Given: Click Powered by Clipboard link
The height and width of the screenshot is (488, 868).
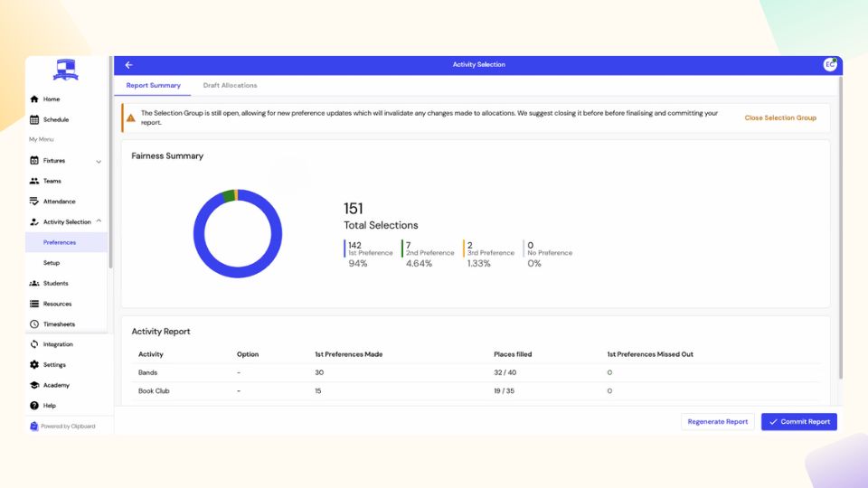Looking at the screenshot, I should tap(68, 426).
